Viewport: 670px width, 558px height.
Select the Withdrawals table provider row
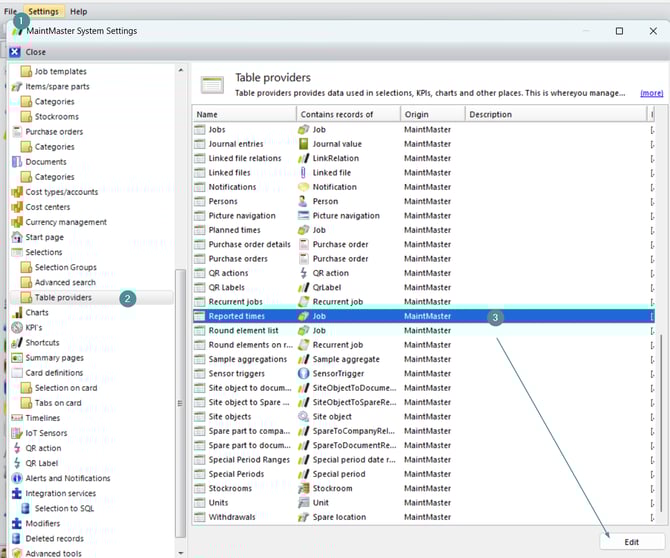coord(232,517)
